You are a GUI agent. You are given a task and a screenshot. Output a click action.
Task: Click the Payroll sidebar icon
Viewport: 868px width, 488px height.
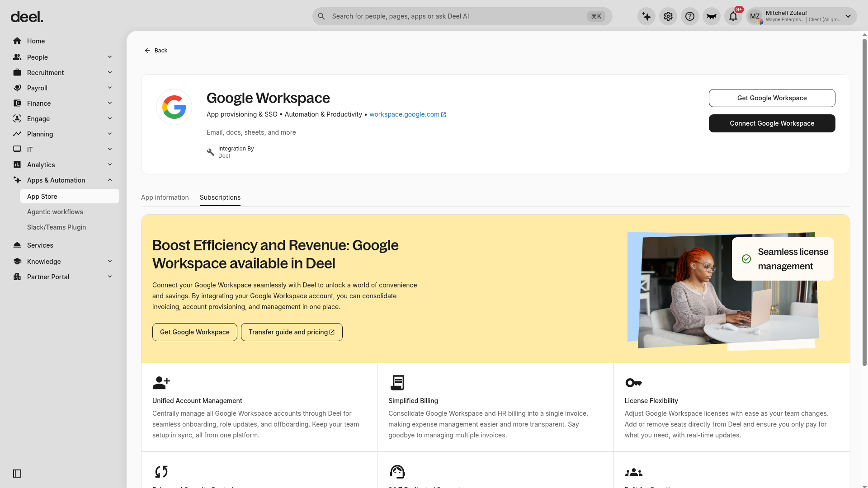click(17, 88)
